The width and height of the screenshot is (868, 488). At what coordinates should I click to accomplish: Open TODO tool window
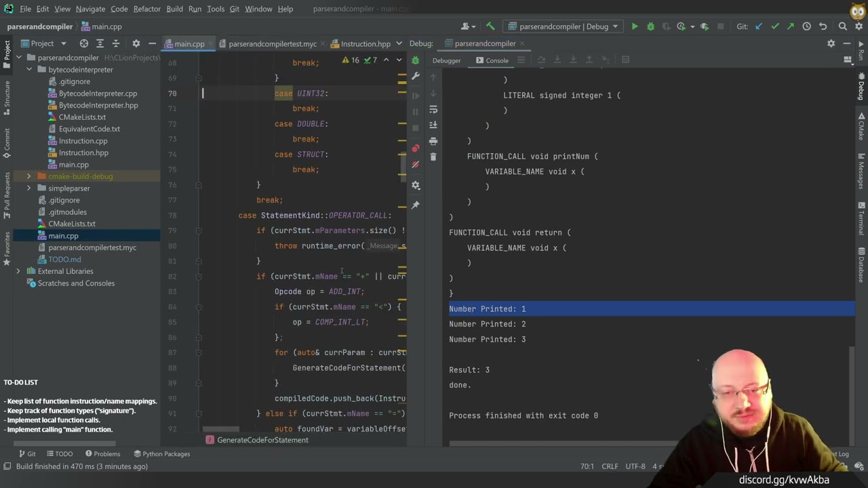tap(59, 454)
